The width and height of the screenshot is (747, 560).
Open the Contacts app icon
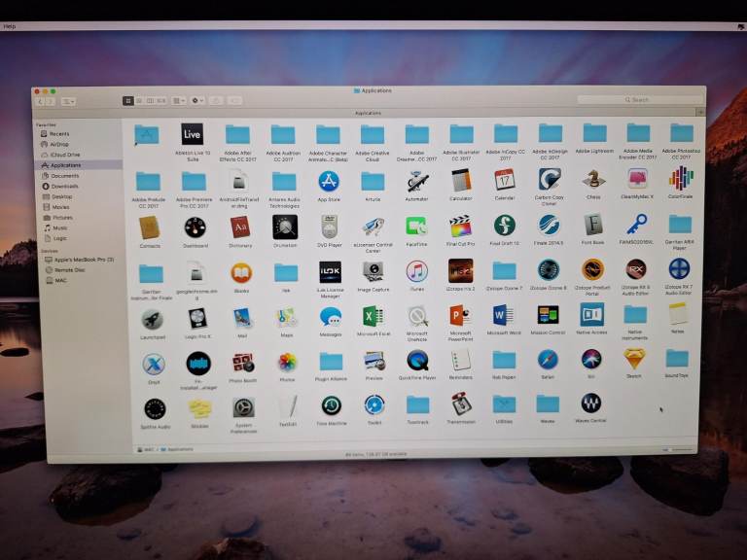[x=149, y=227]
